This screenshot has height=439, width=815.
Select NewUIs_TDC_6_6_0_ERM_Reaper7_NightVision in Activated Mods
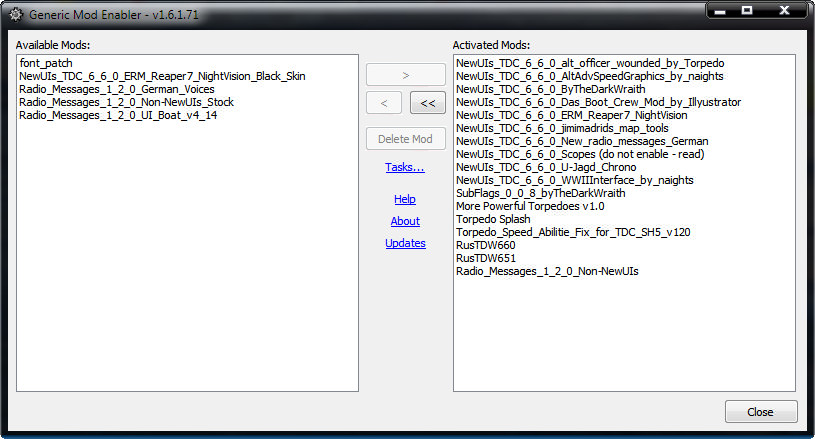click(x=572, y=115)
